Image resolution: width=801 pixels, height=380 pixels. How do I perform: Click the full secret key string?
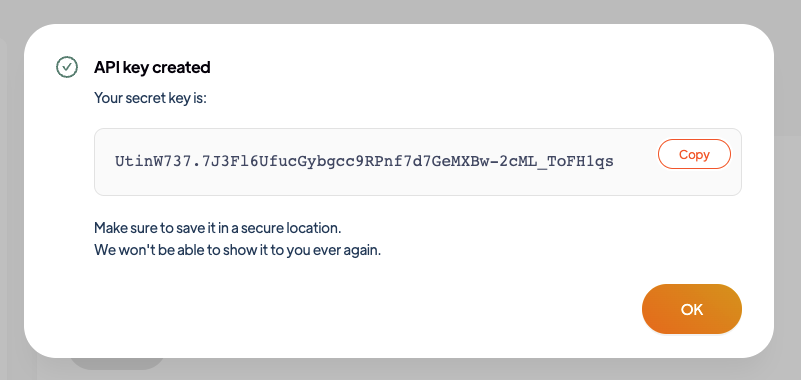coord(364,162)
